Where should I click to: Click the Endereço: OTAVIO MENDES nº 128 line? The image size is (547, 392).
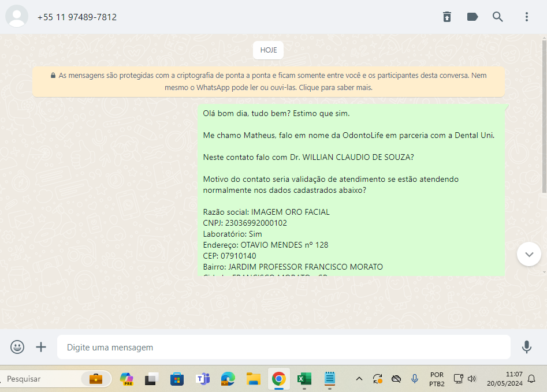tap(266, 245)
